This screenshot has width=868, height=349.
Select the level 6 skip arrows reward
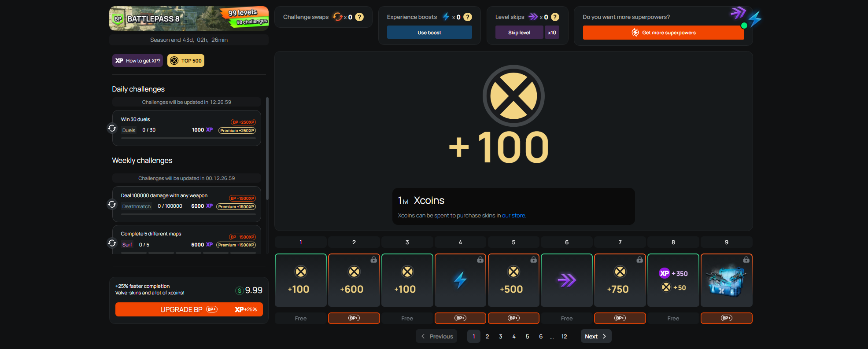click(x=566, y=280)
